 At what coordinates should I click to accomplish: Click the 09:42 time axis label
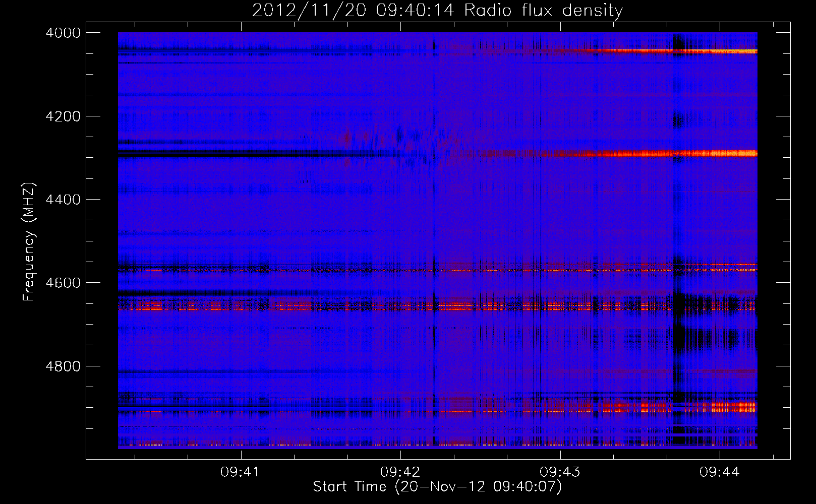400,472
